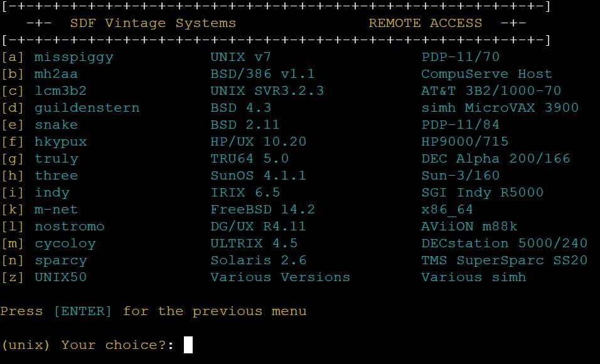The image size is (600, 364).
Task: Click the cursor at Your choice prompt
Action: (188, 345)
